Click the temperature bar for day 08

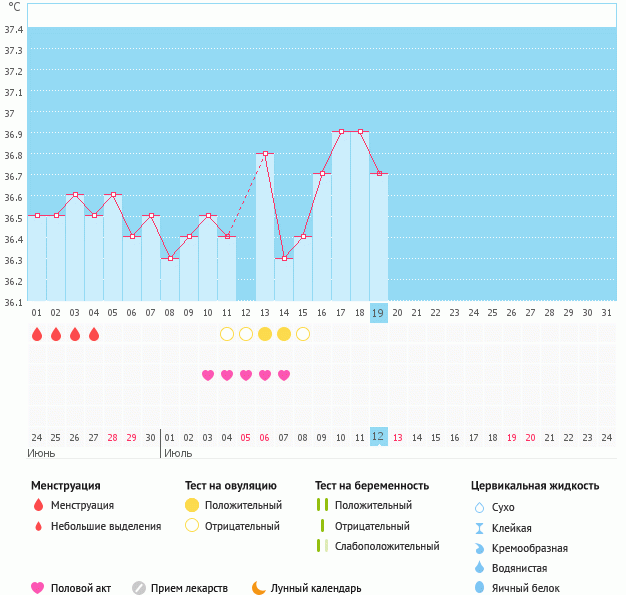pos(170,280)
